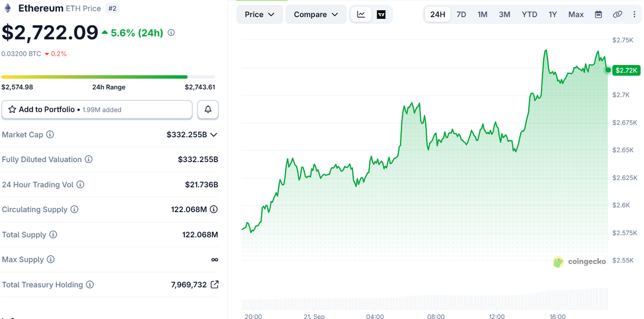Click the $21.736B trading volume value
644x319 pixels.
[x=202, y=185]
